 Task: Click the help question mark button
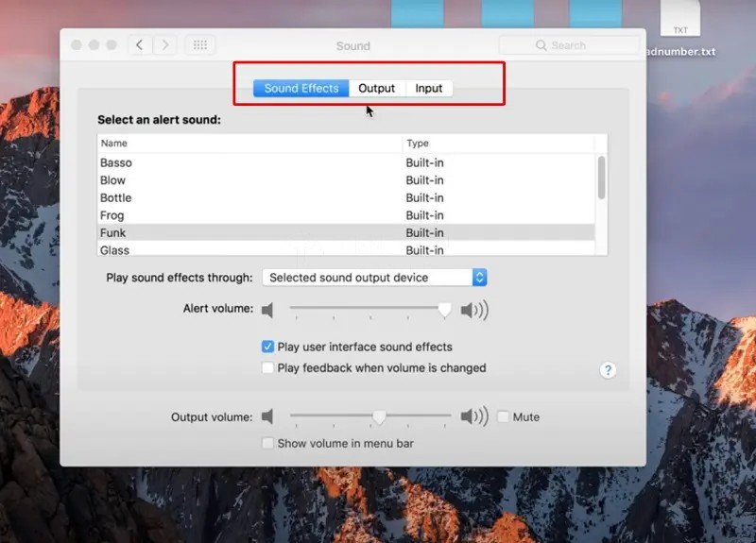[609, 369]
